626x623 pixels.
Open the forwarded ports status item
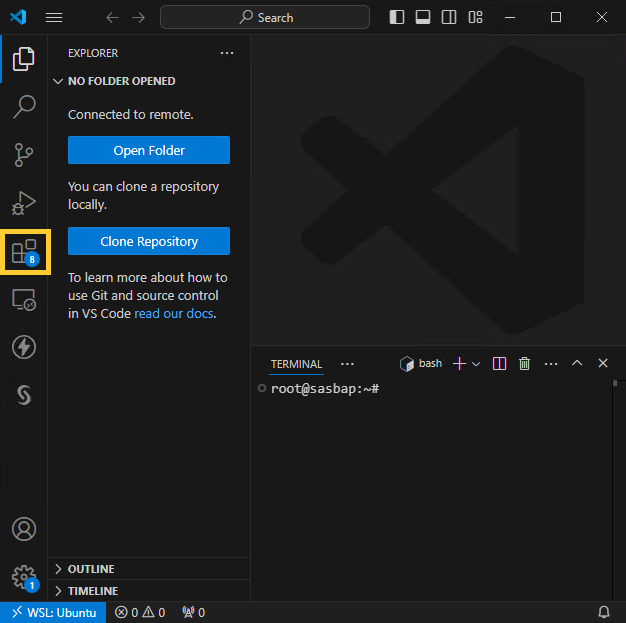click(x=193, y=612)
